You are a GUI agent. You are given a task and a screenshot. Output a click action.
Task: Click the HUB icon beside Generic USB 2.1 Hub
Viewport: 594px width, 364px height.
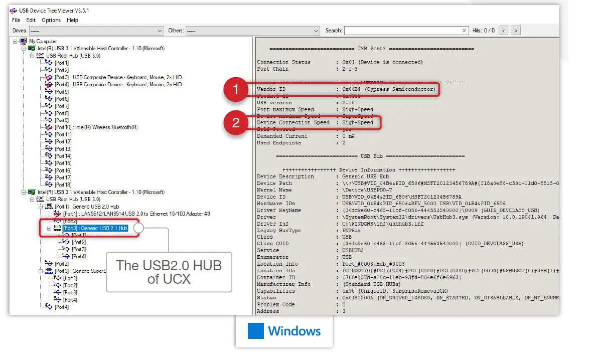(x=57, y=229)
